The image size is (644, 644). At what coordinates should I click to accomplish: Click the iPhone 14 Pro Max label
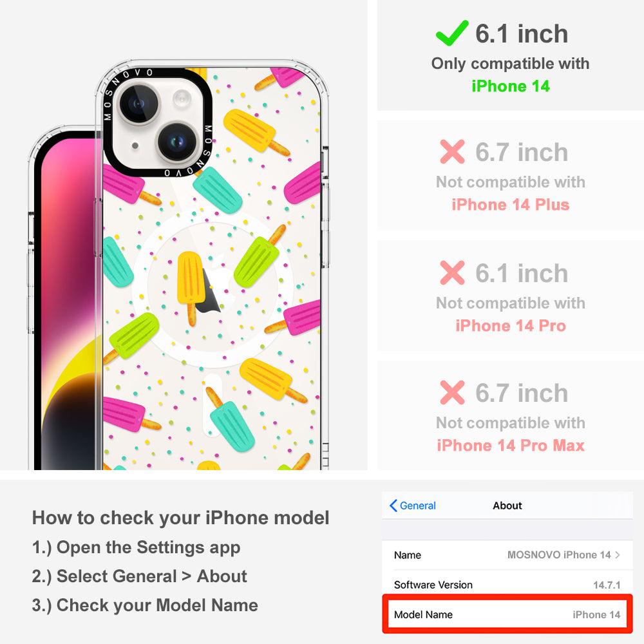[x=510, y=445]
